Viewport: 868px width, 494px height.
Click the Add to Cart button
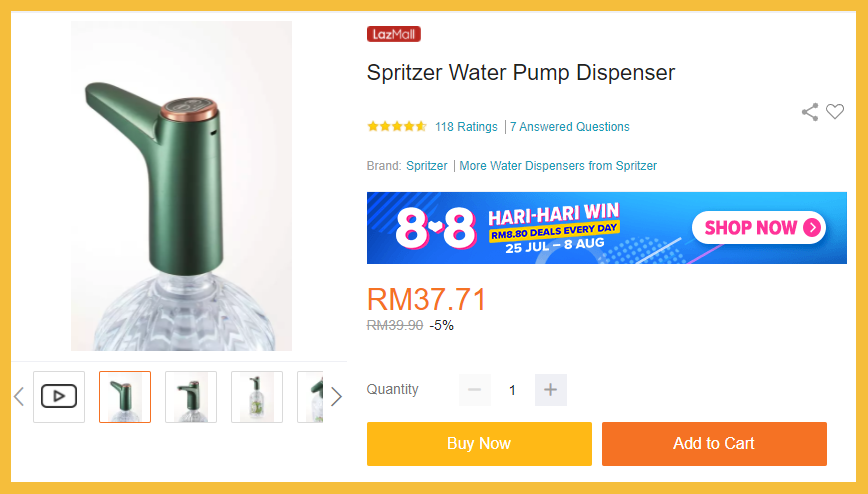pos(714,444)
